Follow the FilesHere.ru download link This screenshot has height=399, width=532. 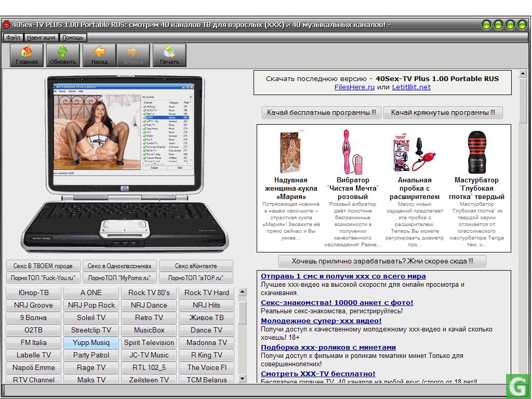point(354,87)
